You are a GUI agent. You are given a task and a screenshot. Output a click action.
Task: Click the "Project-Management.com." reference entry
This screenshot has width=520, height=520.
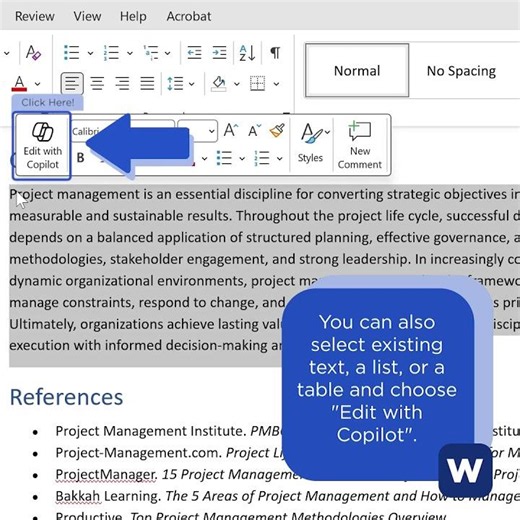(x=139, y=453)
